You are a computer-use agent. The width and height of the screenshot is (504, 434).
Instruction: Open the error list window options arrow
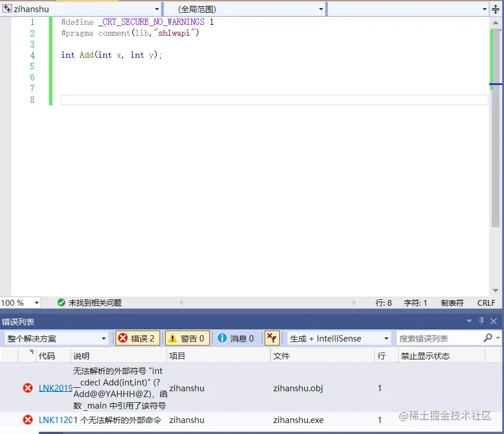click(x=469, y=321)
